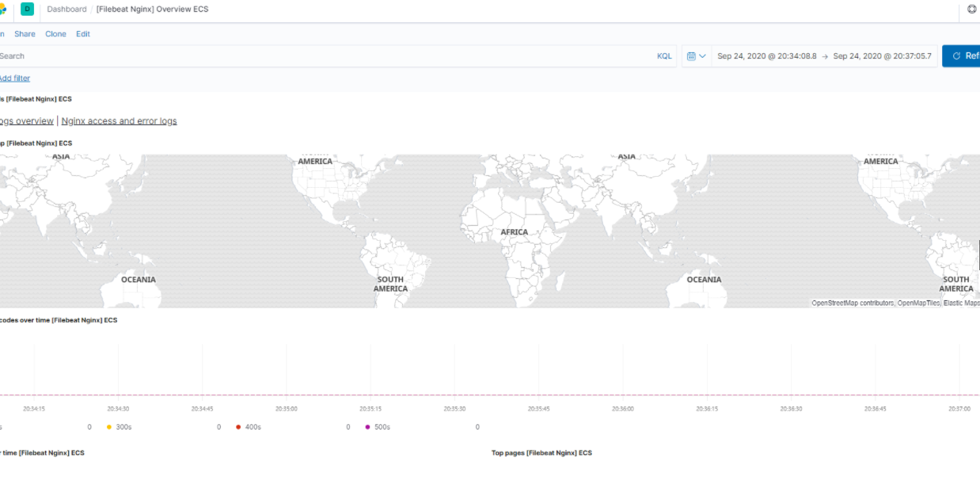This screenshot has width=980, height=481.
Task: Click the 20:37:00 time axis label
Action: (x=959, y=409)
